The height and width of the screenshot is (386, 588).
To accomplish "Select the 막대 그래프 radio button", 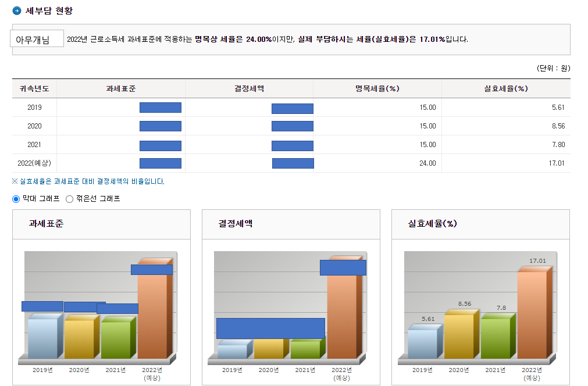I will pos(16,199).
